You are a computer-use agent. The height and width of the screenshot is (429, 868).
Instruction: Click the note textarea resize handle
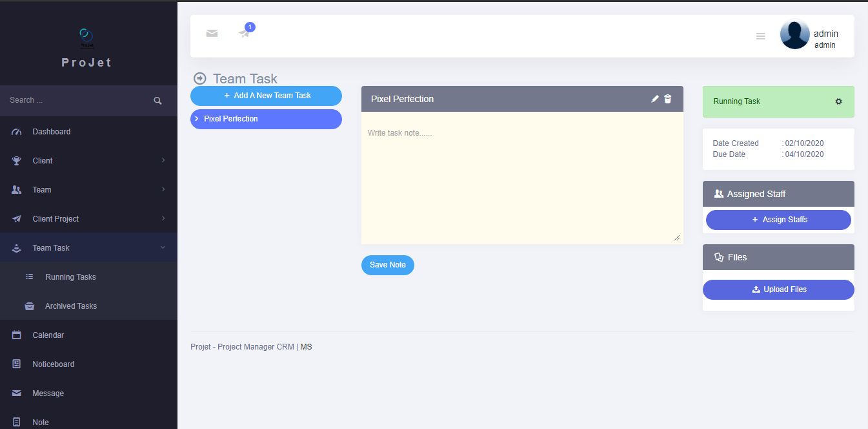pos(677,238)
